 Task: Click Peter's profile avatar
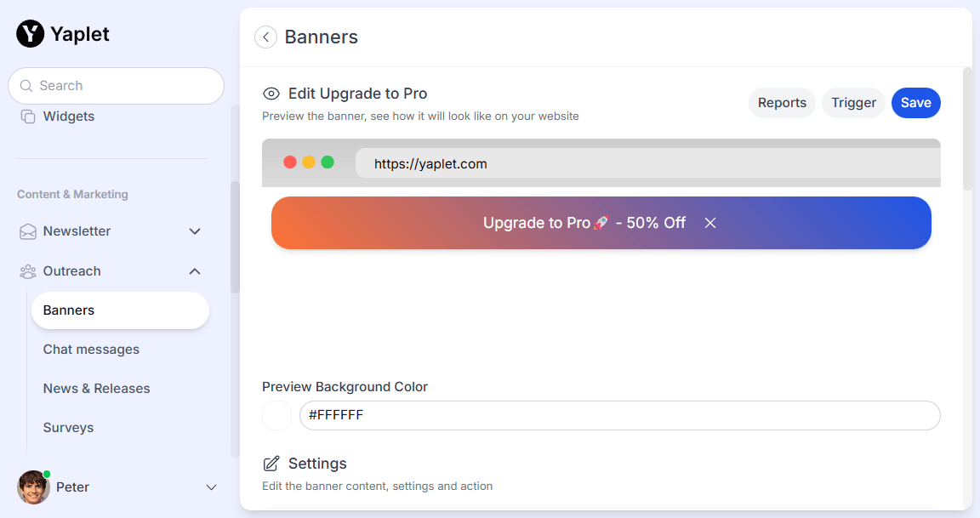[x=33, y=487]
